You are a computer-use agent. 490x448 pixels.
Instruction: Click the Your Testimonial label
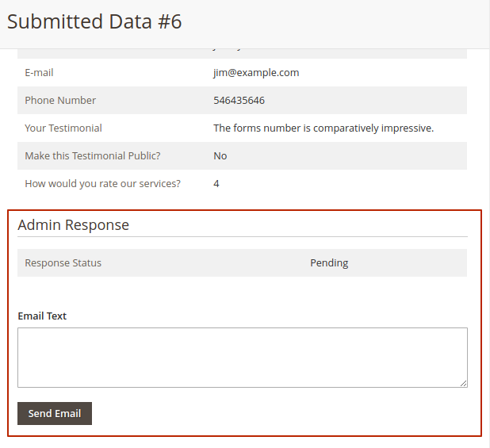tap(63, 128)
